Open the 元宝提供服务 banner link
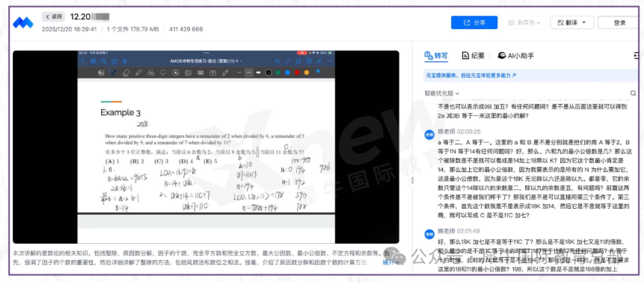 click(x=470, y=76)
